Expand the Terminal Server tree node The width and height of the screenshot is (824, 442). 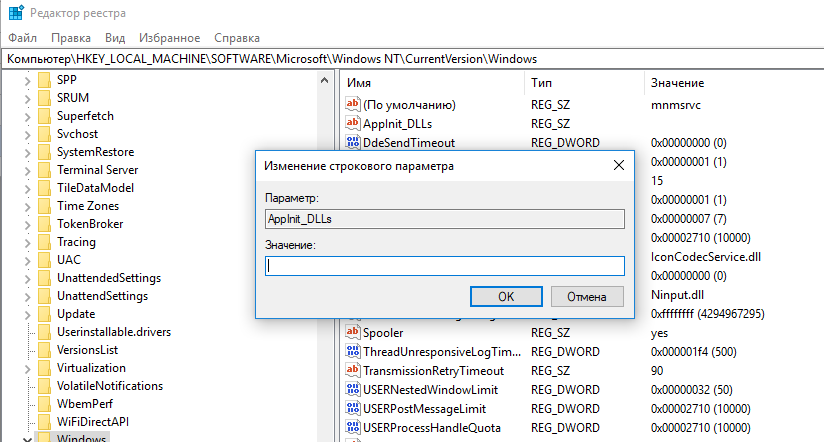(26, 170)
